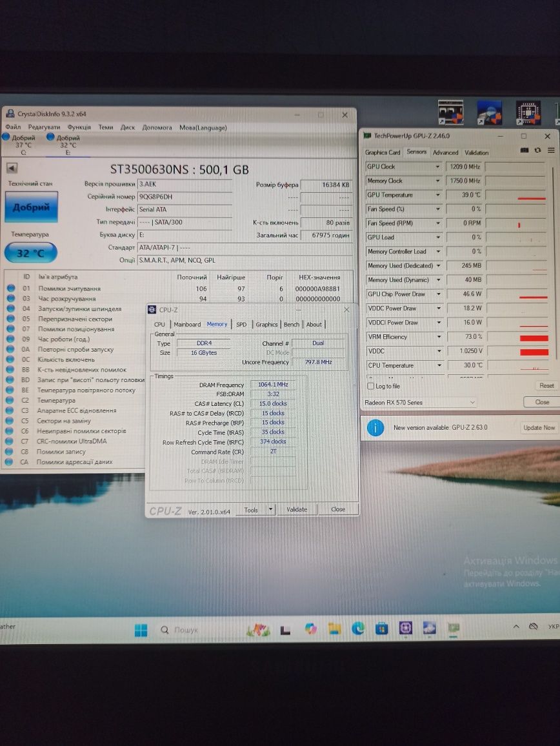Click the GPU-Z title bar chip icon
560x746 pixels.
coord(367,136)
